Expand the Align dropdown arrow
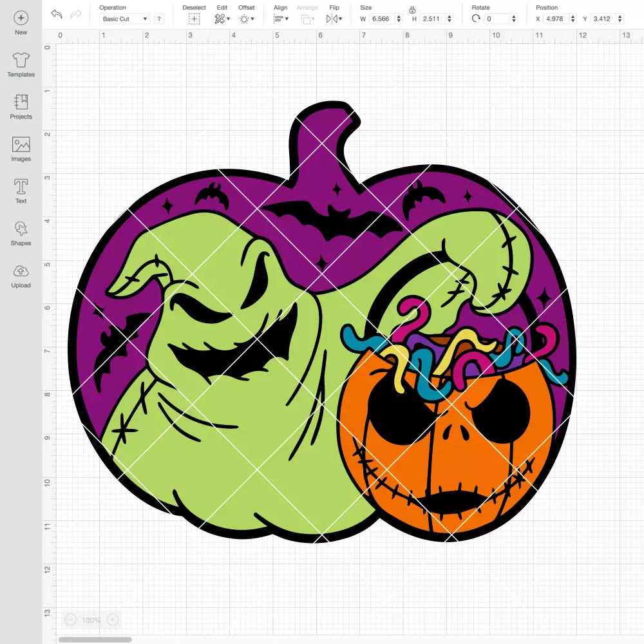Screen dimensions: 644x644 [x=287, y=19]
